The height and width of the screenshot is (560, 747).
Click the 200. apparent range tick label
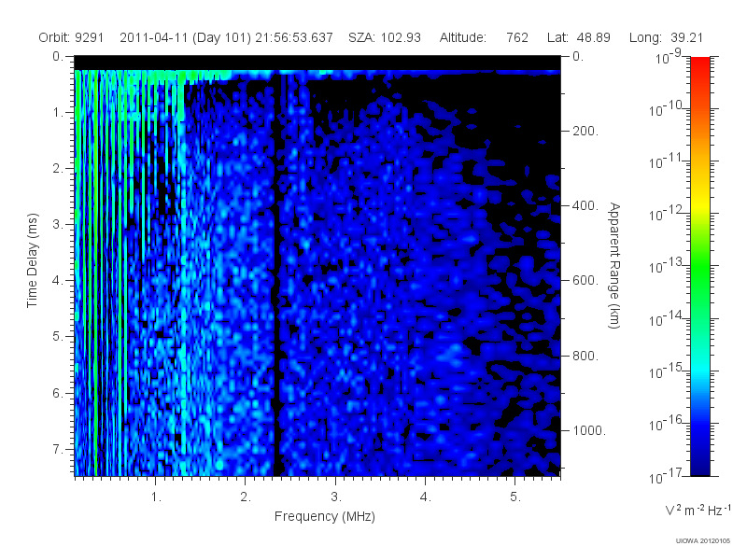click(585, 131)
